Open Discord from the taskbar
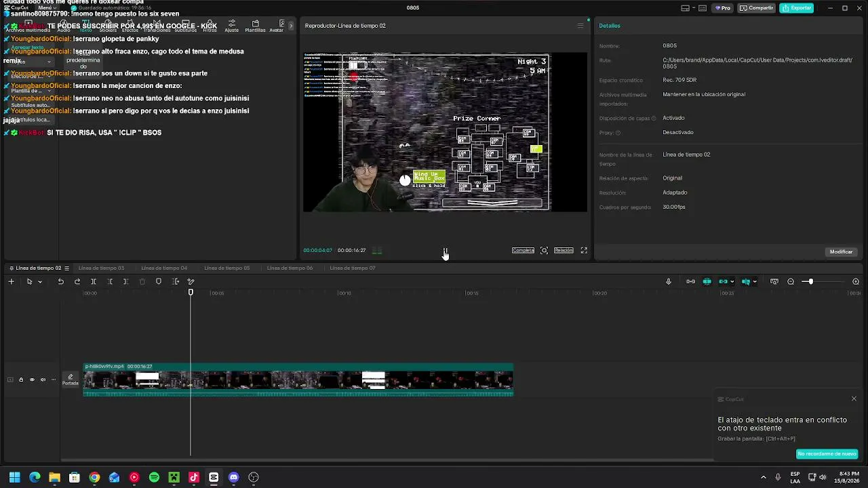Viewport: 868px width, 488px height. pos(234,477)
